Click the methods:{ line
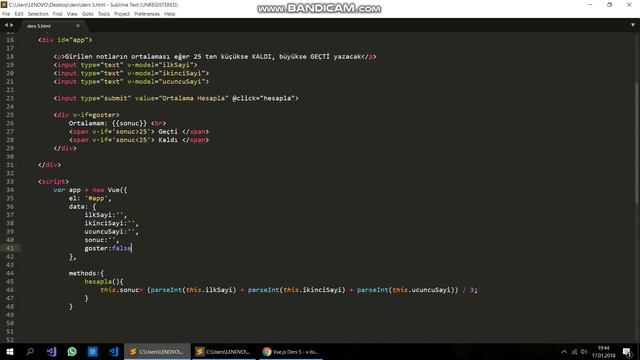The image size is (640, 360). (x=86, y=273)
